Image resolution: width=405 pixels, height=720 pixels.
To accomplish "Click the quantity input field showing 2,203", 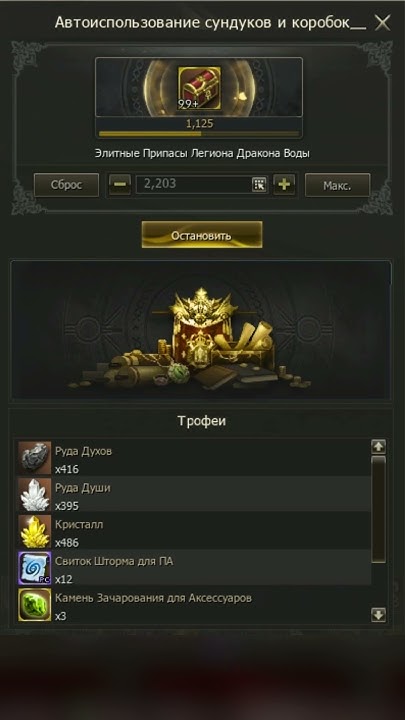I will 202,185.
